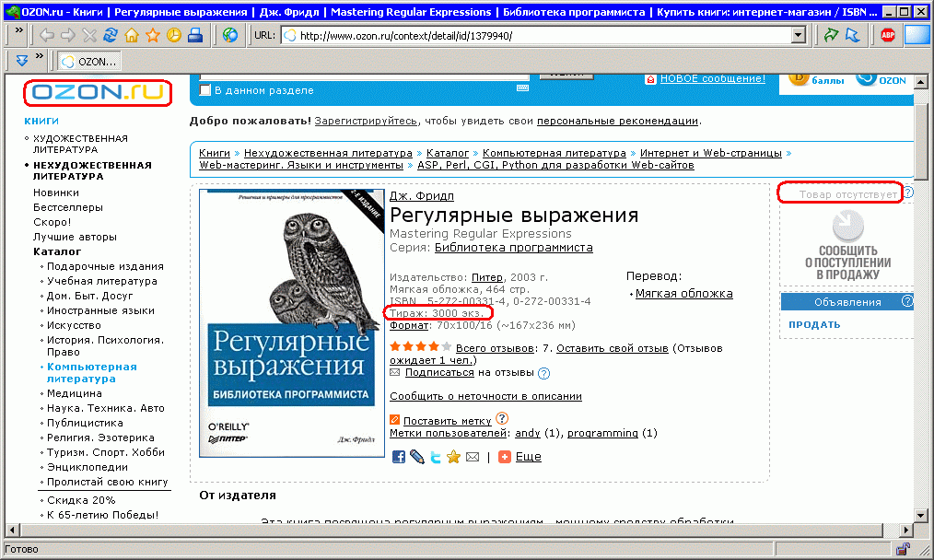Screen dimensions: 934x560
Task: Click the four-star rating icons
Action: pos(421,346)
